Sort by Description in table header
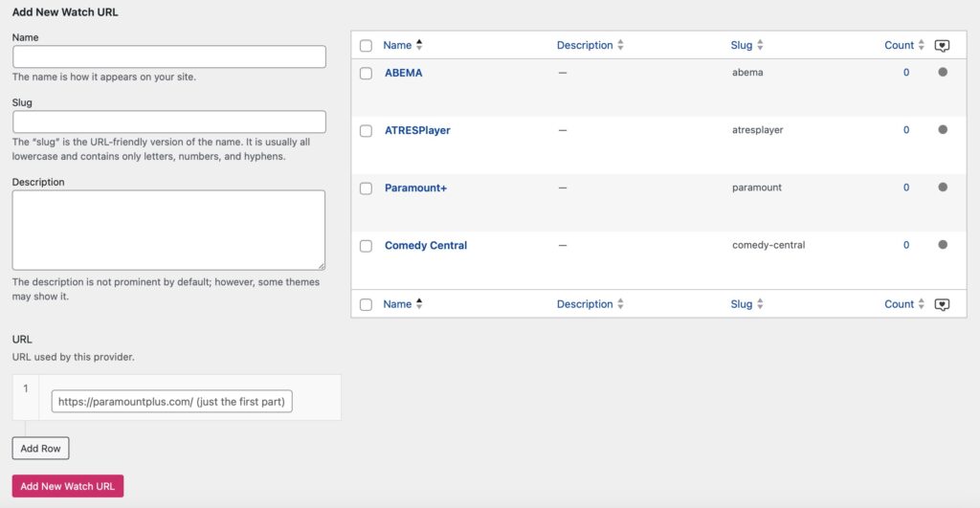This screenshot has height=508, width=980. (x=590, y=45)
